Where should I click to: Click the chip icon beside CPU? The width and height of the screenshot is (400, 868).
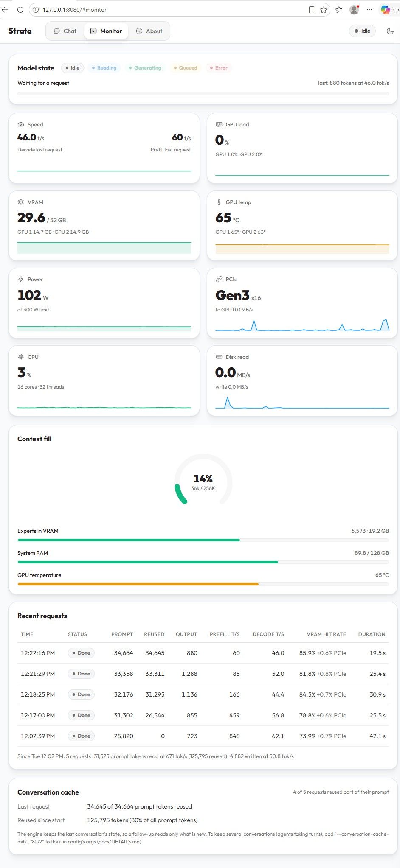tap(21, 357)
